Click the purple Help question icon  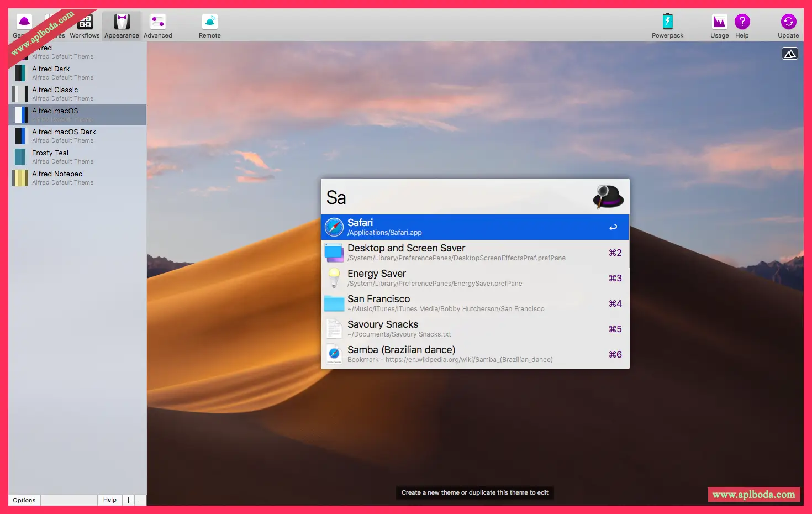742,23
